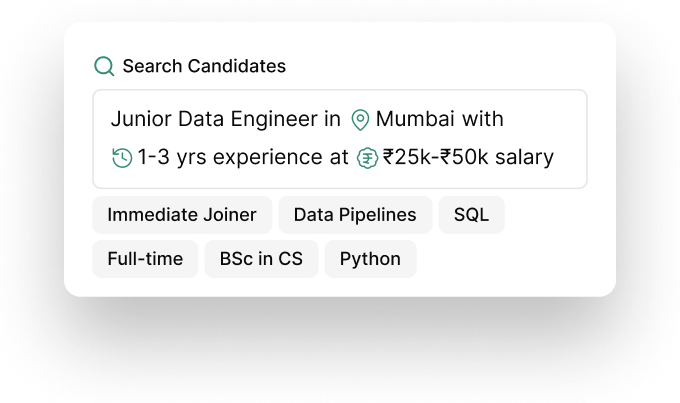Toggle the Data Pipelines skill chip
Image resolution: width=680 pixels, height=403 pixels.
coord(355,215)
